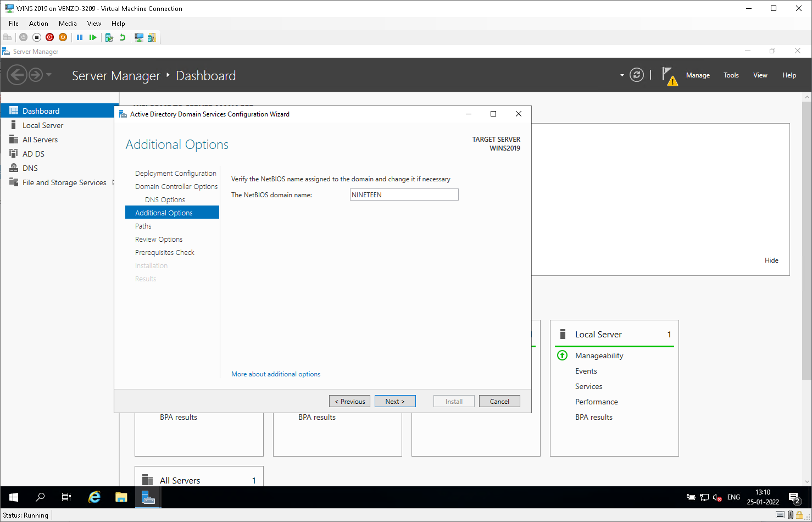Click the Next button
Viewport: 812px width, 522px height.
(395, 401)
